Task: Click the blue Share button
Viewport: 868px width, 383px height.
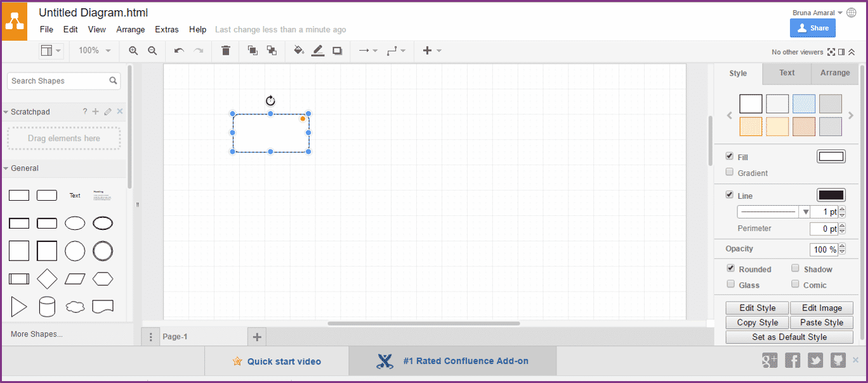Action: click(812, 28)
